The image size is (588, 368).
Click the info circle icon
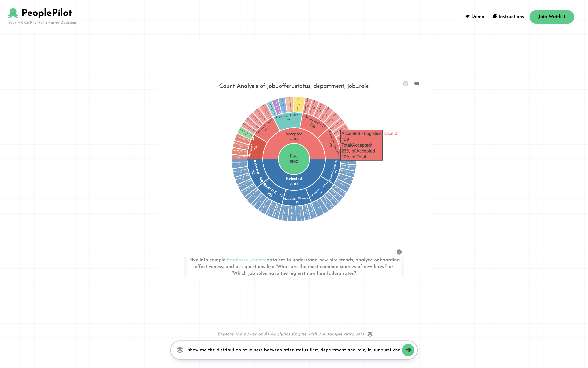[x=399, y=252]
